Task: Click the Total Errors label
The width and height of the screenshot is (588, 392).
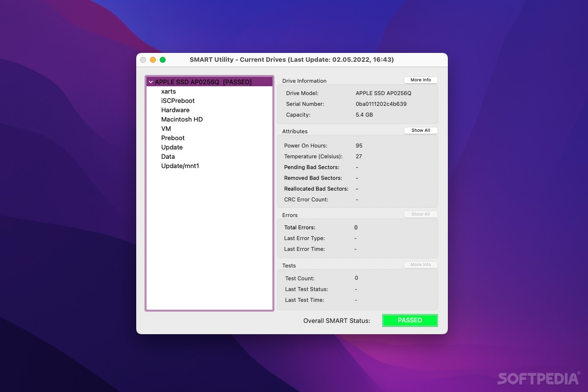Action: [x=300, y=227]
